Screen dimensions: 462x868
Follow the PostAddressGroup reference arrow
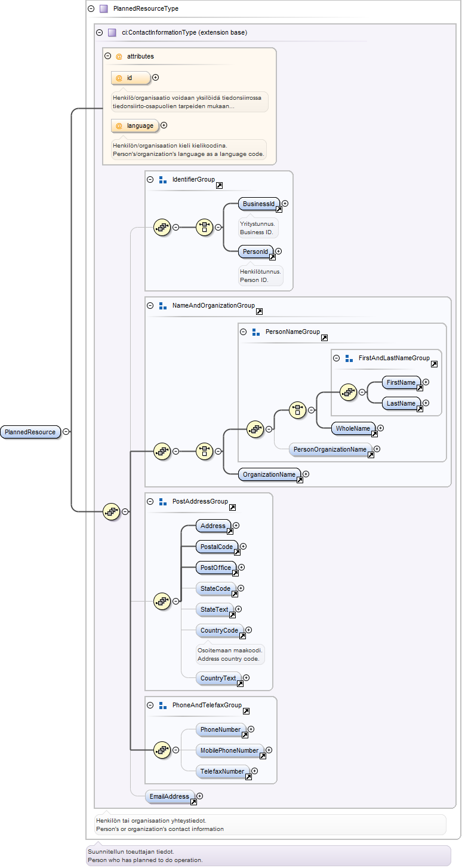click(232, 508)
